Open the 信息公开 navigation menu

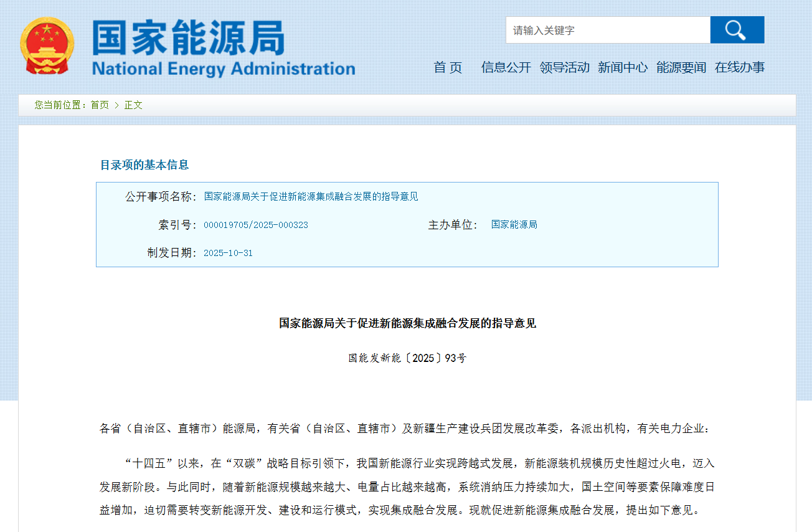click(x=506, y=68)
